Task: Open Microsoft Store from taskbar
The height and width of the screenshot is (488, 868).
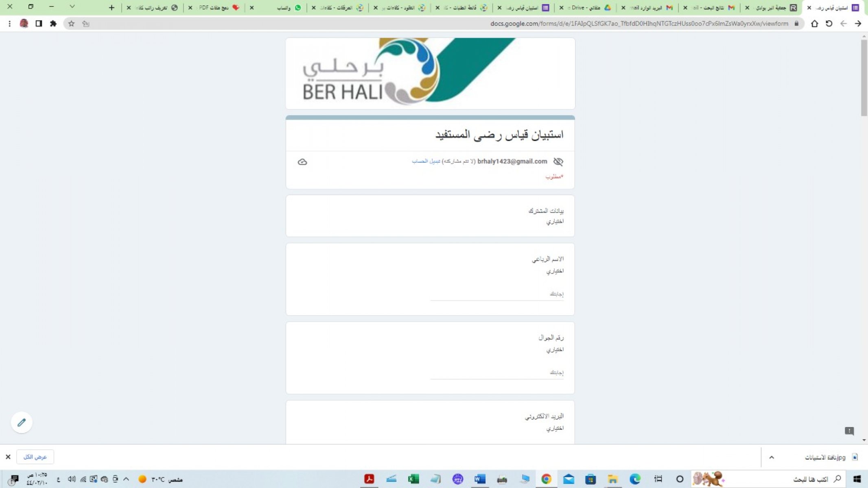Action: coord(590,479)
